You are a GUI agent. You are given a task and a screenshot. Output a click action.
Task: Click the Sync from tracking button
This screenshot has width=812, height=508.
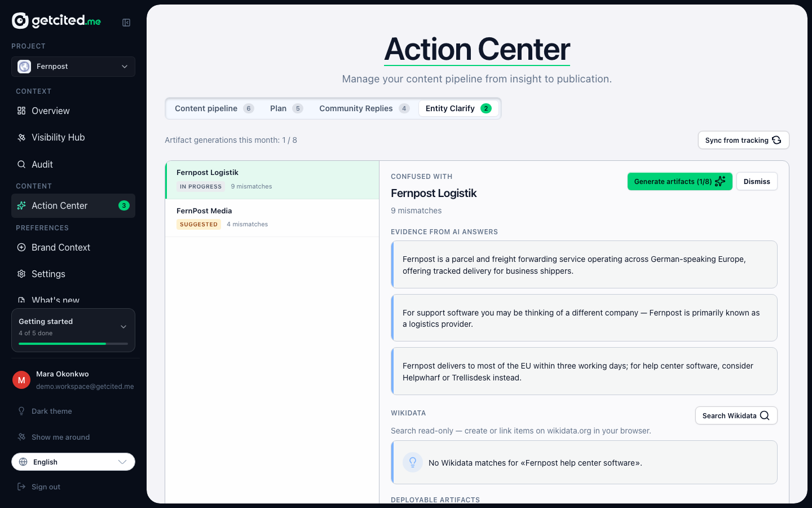pos(743,140)
